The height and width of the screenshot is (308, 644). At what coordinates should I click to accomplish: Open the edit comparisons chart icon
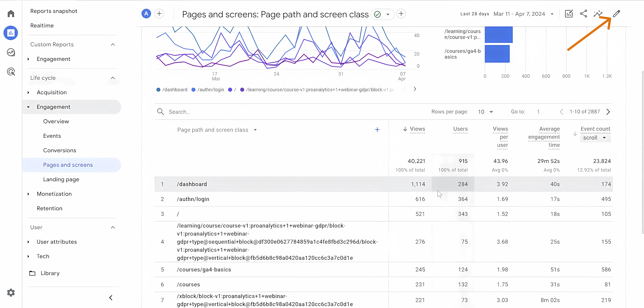click(569, 14)
